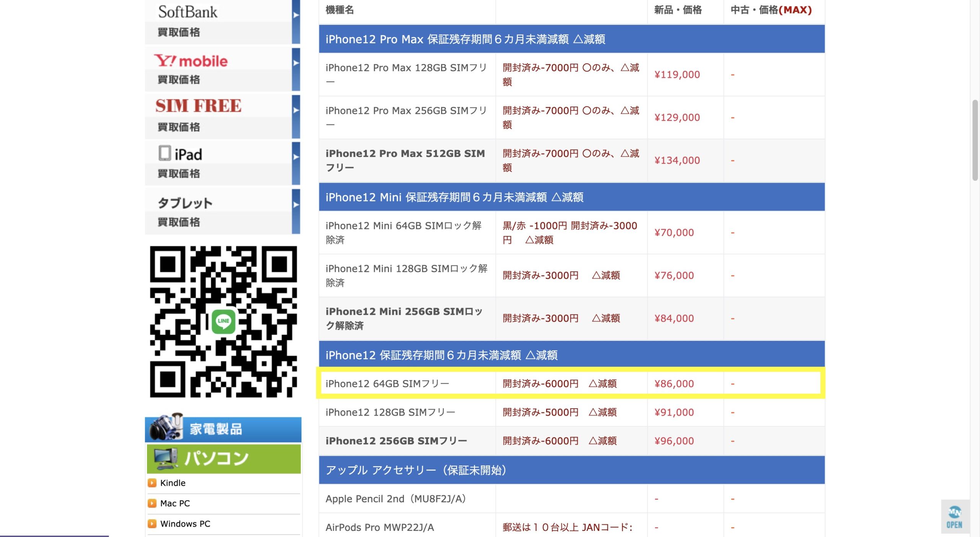Click the MN OPEN floating button
Screen dimensions: 980x537
point(954,517)
